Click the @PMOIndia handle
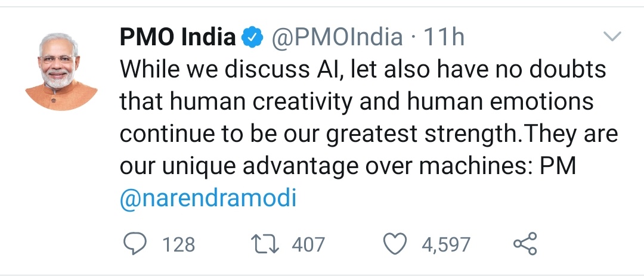The height and width of the screenshot is (279, 644). coord(336,38)
